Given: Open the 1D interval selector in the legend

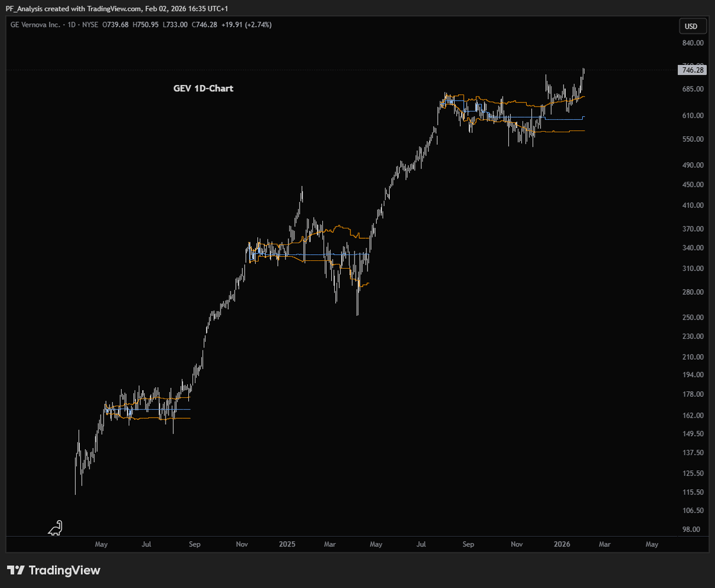Looking at the screenshot, I should tap(71, 25).
